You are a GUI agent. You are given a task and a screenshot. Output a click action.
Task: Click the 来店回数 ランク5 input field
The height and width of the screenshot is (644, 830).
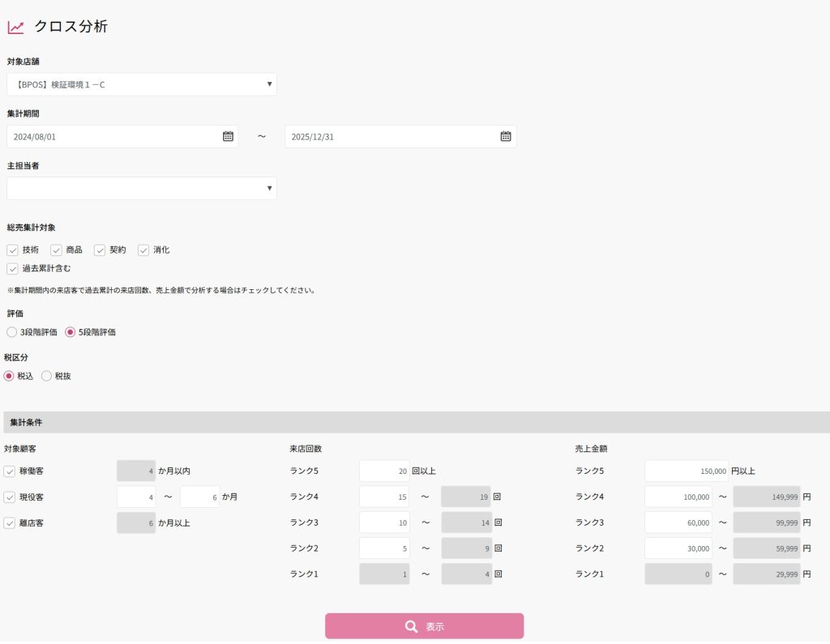click(x=384, y=471)
